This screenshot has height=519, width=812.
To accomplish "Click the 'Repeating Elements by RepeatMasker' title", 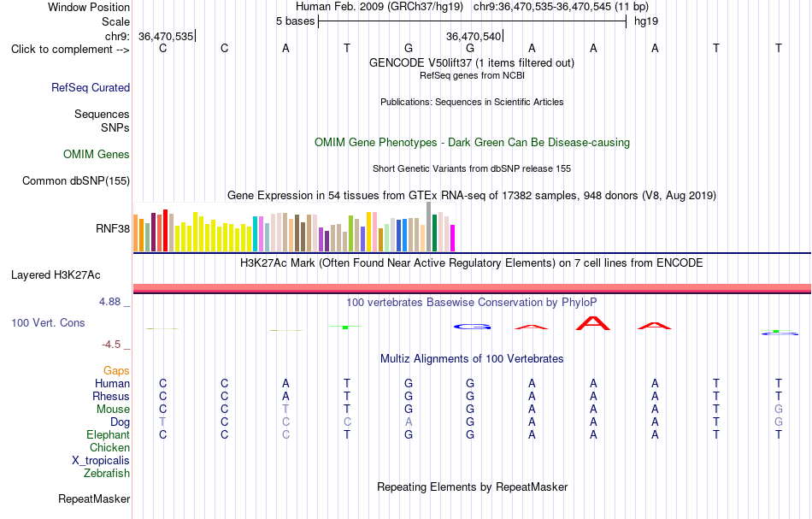I will (x=473, y=487).
